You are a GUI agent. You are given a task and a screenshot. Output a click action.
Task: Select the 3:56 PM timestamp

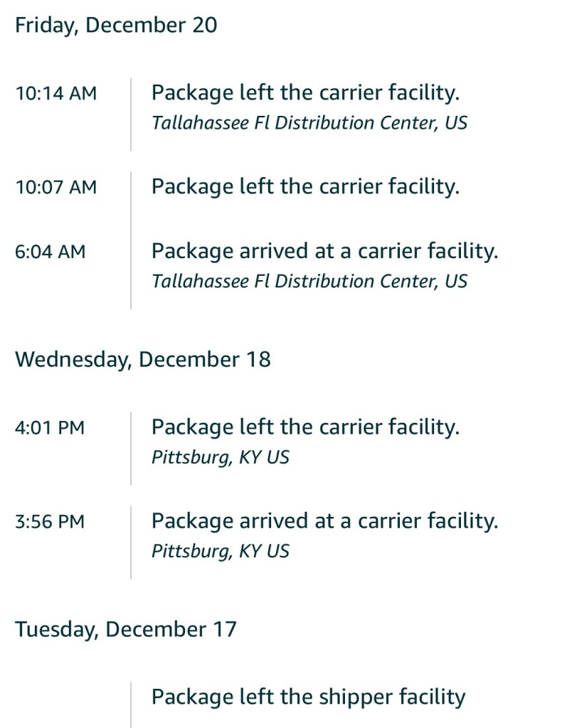click(50, 522)
